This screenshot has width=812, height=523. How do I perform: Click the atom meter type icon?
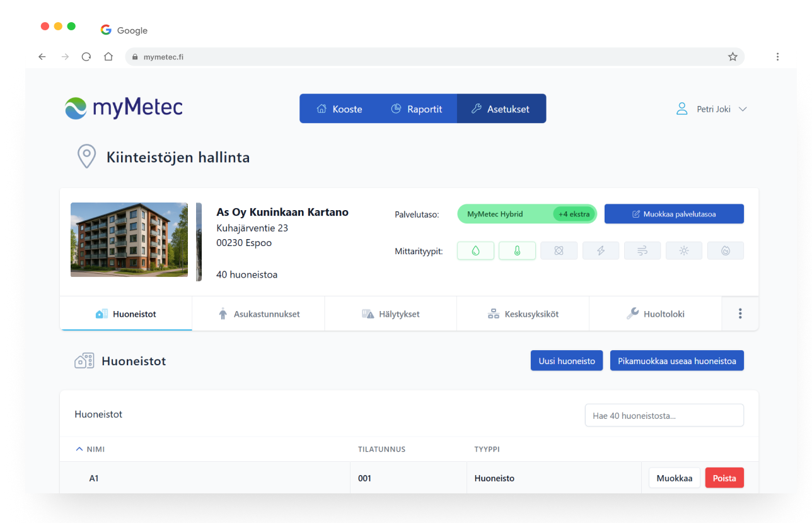[559, 250]
